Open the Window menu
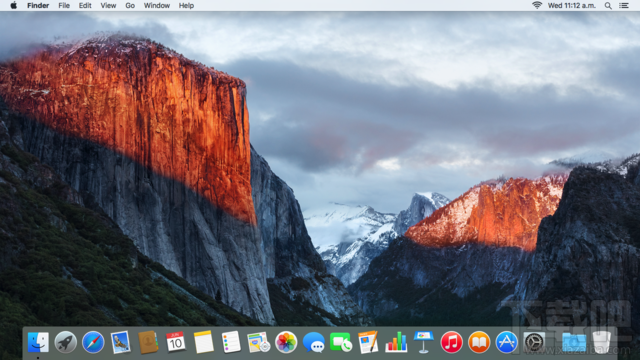This screenshot has height=360, width=640. tap(157, 5)
